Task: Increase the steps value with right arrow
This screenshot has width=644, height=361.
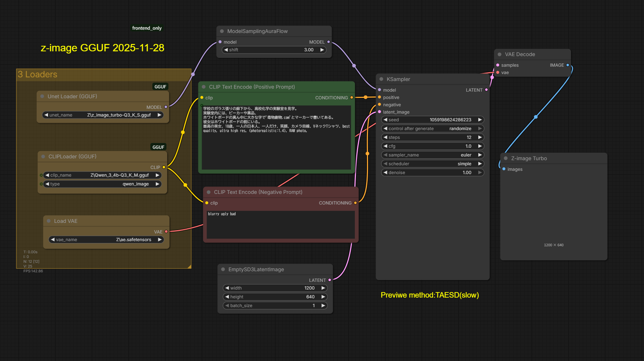Action: (x=480, y=137)
